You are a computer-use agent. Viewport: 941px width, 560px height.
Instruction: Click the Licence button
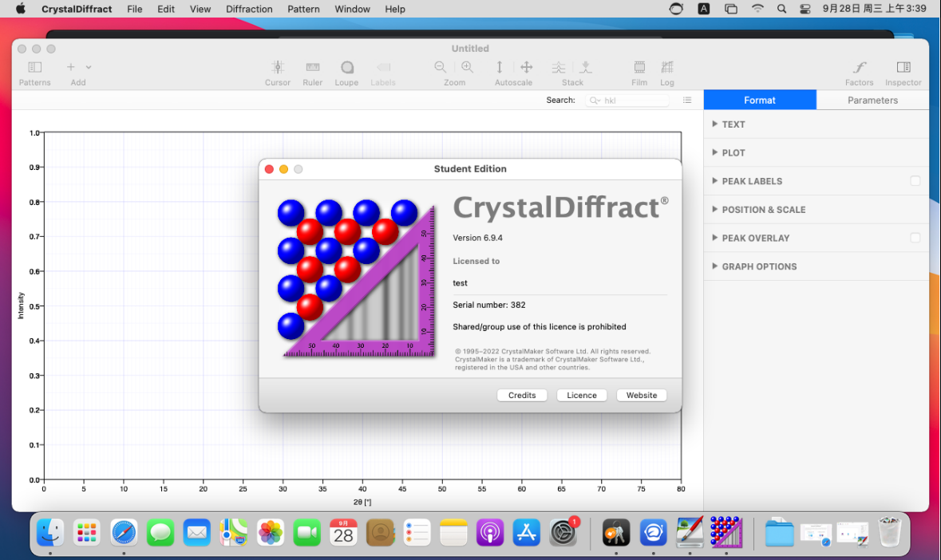(582, 395)
